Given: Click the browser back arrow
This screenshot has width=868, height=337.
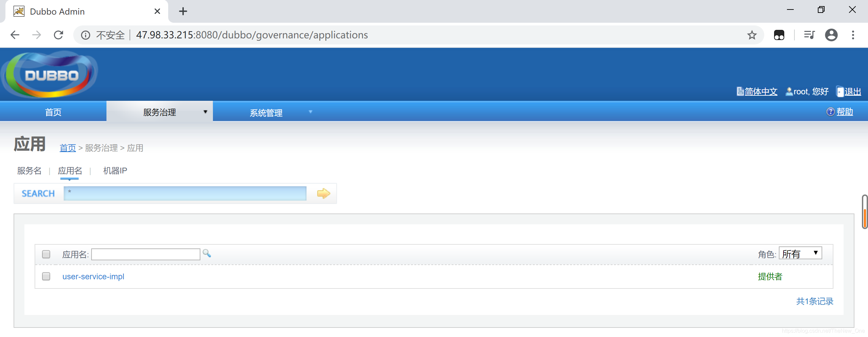Looking at the screenshot, I should (15, 35).
